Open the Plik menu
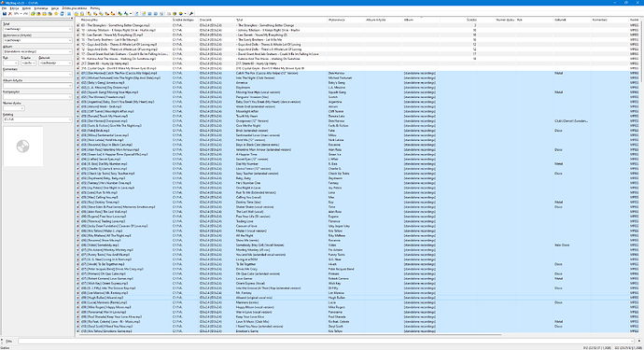644x350 pixels. (5, 8)
